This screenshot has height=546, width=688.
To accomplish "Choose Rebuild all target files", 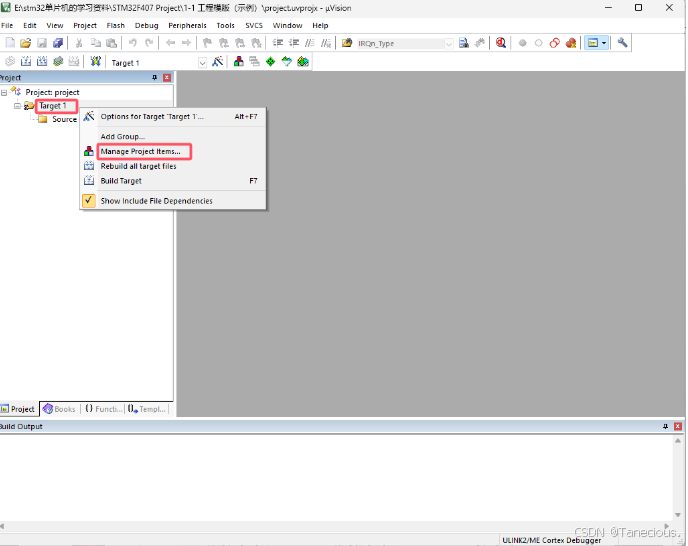I will coord(173,166).
